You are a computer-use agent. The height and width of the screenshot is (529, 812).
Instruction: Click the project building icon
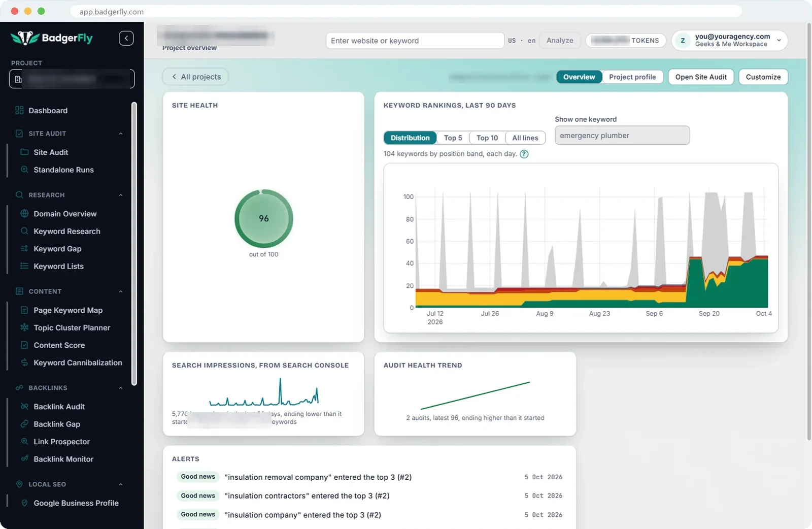(x=18, y=79)
